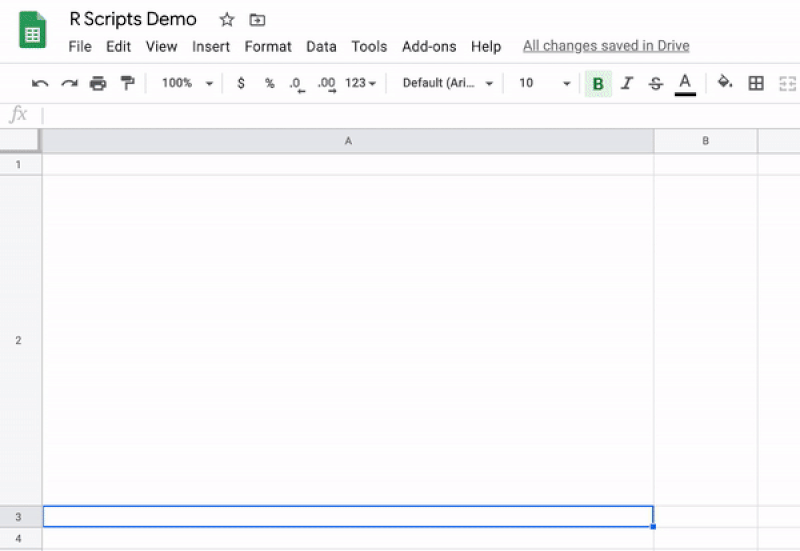The width and height of the screenshot is (800, 551).
Task: Open the 123 number format dropdown
Action: (x=360, y=83)
